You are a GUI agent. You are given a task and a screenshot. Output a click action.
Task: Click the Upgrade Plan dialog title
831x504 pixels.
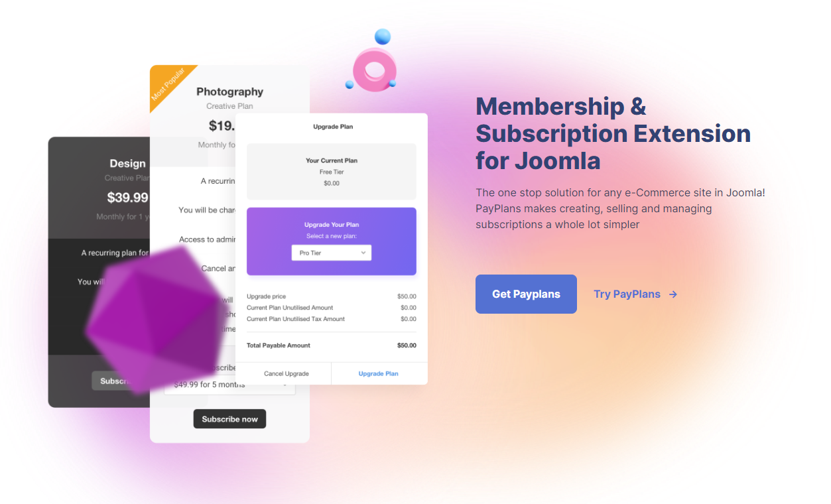click(332, 127)
